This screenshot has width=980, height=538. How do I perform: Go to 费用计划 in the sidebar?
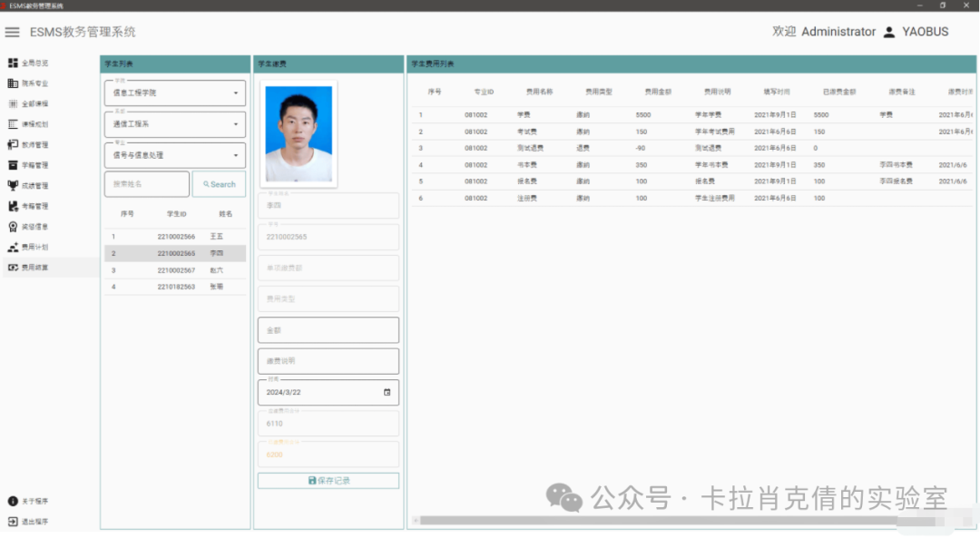pyautogui.click(x=34, y=247)
